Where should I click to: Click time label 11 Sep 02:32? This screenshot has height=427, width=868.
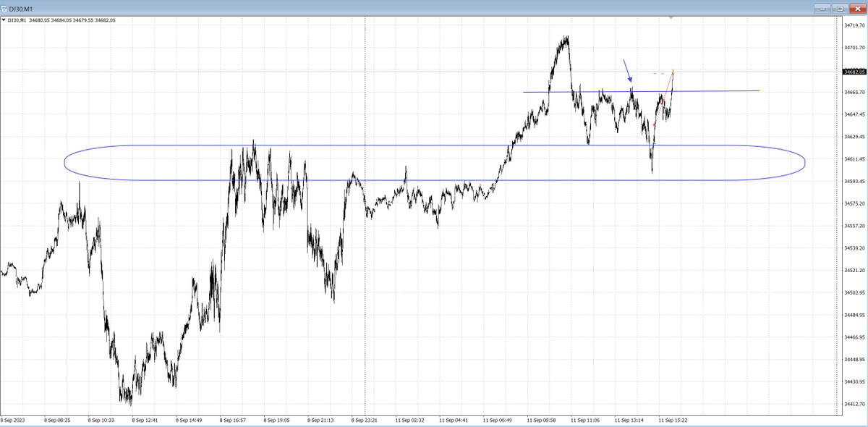click(x=410, y=419)
